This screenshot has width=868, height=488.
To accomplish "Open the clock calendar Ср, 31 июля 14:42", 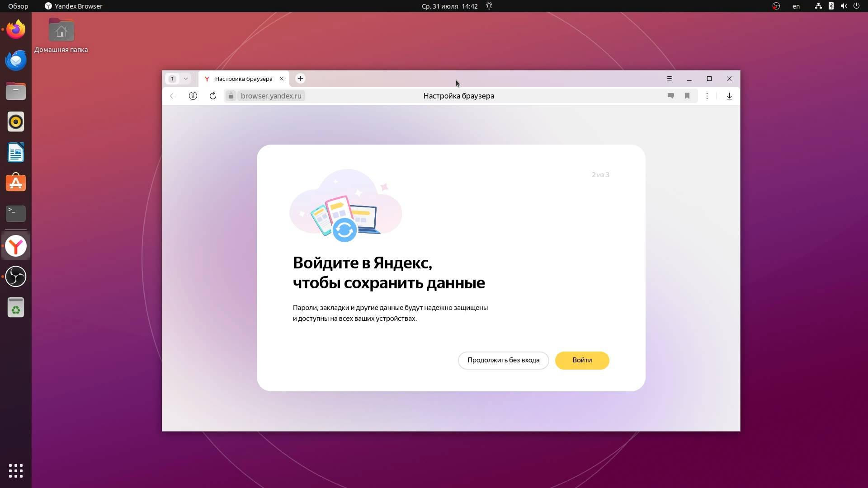I will click(x=449, y=6).
